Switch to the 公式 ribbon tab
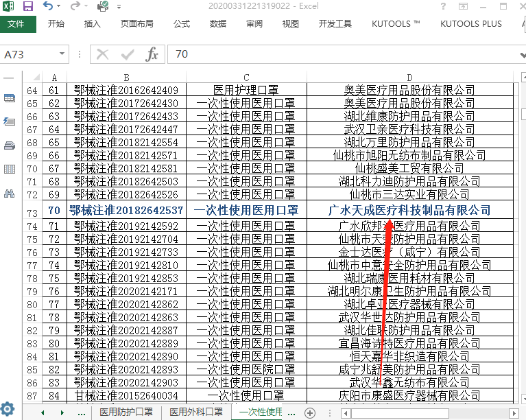Image resolution: width=526 pixels, height=420 pixels. point(182,24)
